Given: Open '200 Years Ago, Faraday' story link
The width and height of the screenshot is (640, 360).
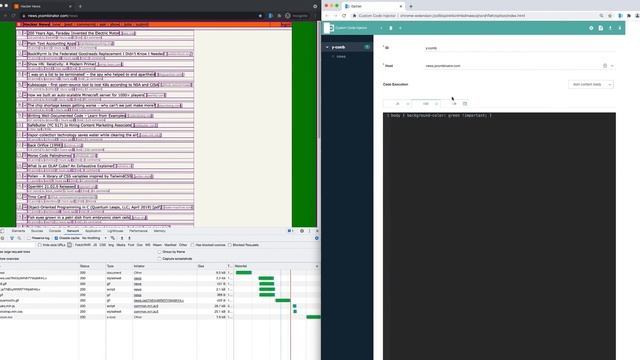Looking at the screenshot, I should tap(74, 33).
